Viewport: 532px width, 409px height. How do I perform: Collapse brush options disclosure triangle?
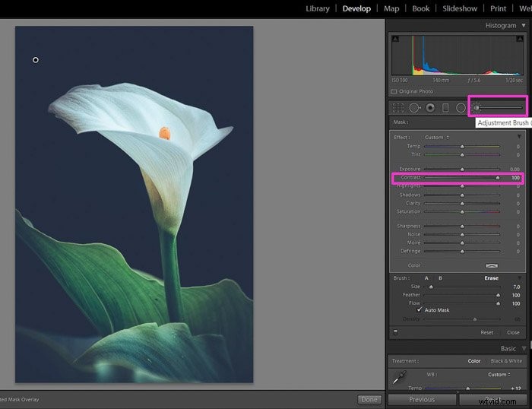[519, 278]
